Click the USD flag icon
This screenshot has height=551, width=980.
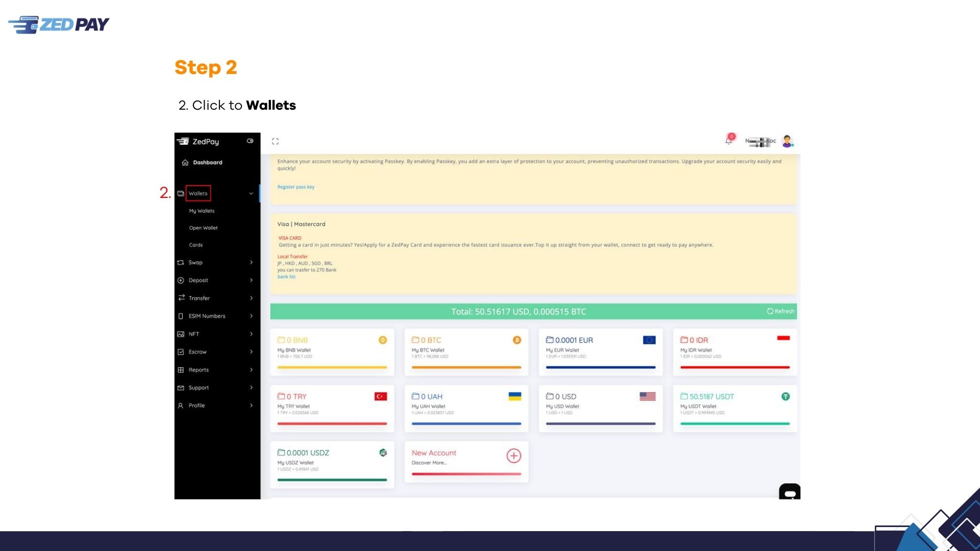(648, 396)
